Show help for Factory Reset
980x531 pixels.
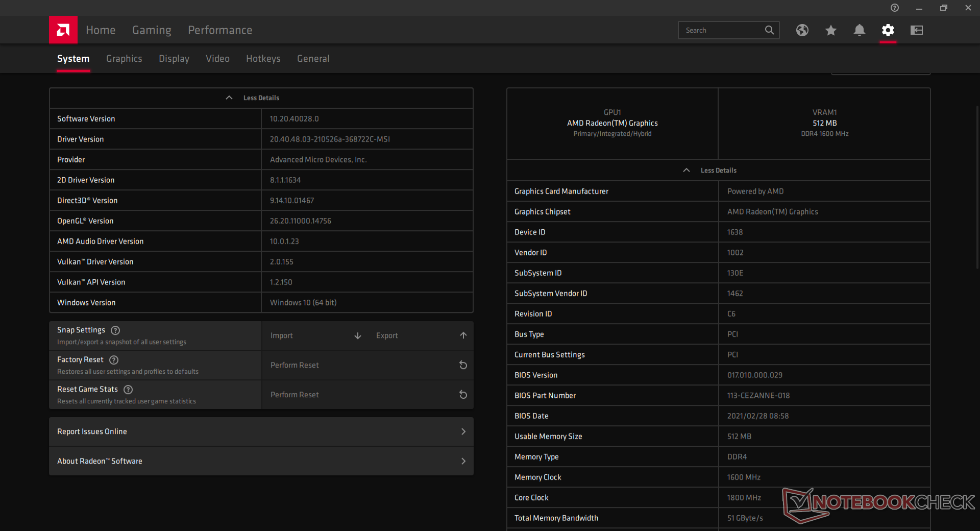coord(114,360)
